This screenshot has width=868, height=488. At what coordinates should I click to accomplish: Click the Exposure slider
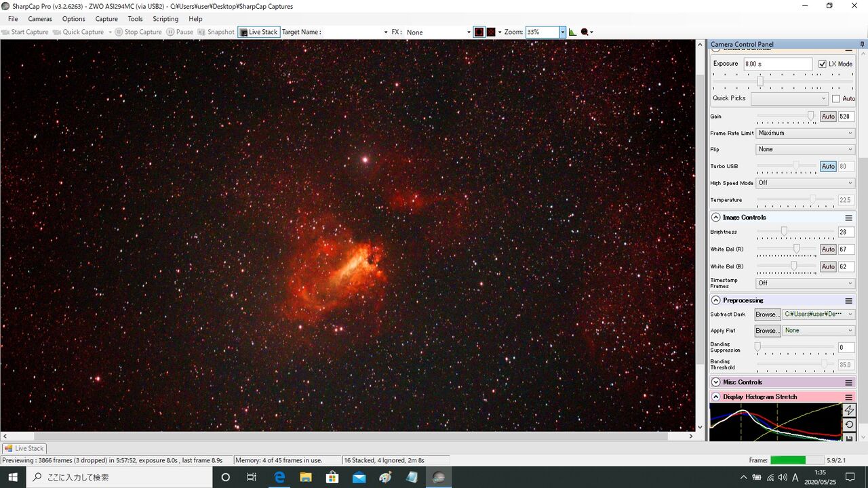tap(783, 81)
